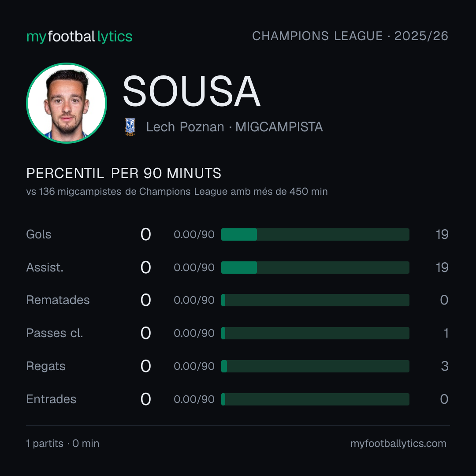Click the myfootballytics logo
This screenshot has width=476, height=476.
click(x=79, y=37)
